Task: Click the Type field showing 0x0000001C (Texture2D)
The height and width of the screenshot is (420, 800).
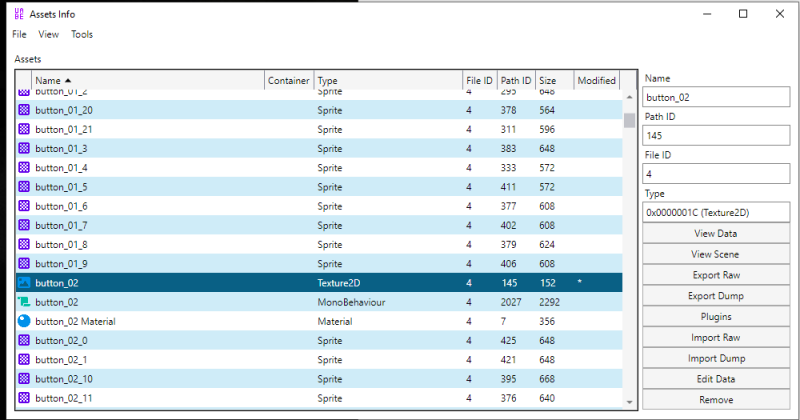Action: 716,212
